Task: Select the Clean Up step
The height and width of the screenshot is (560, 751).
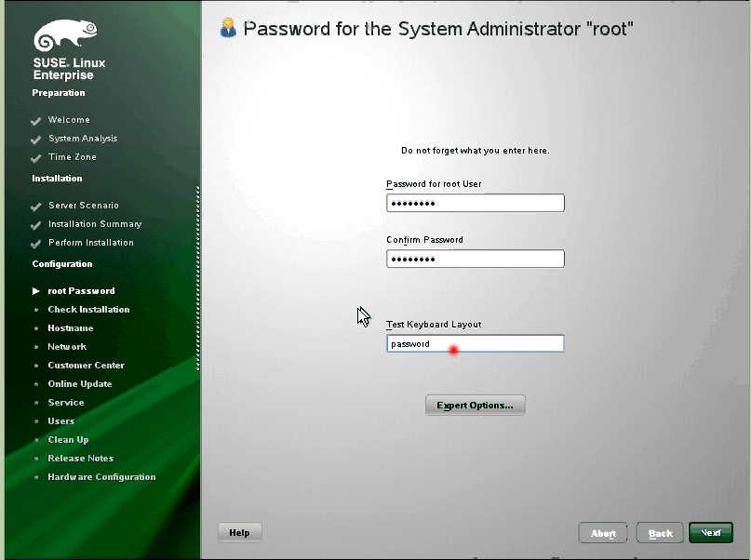Action: click(x=68, y=440)
